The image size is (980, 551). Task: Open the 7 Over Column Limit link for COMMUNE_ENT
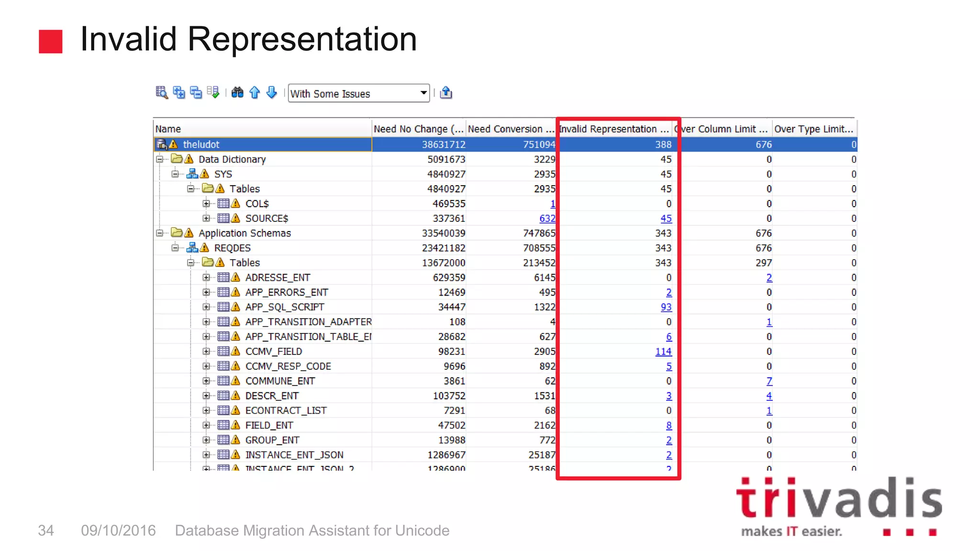click(769, 381)
